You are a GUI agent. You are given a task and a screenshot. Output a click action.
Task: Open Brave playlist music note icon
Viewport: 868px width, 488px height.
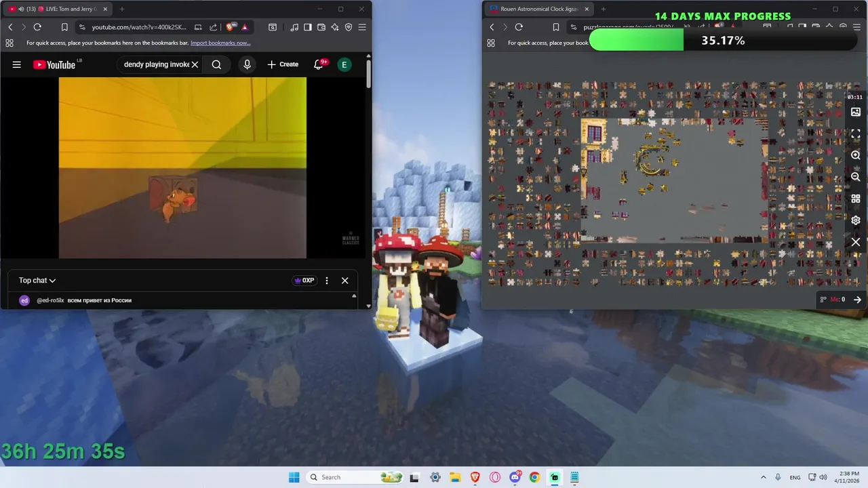tap(294, 27)
